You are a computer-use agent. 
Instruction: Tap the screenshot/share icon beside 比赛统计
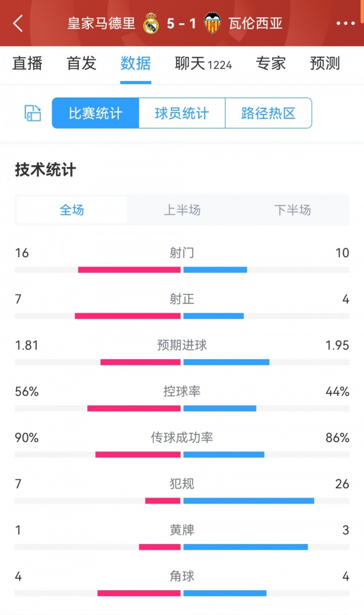point(32,113)
